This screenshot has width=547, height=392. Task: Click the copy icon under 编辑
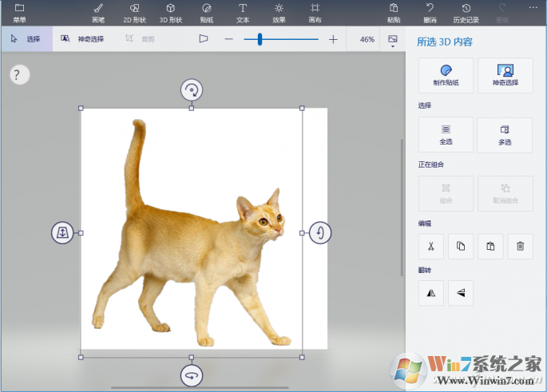coord(461,247)
